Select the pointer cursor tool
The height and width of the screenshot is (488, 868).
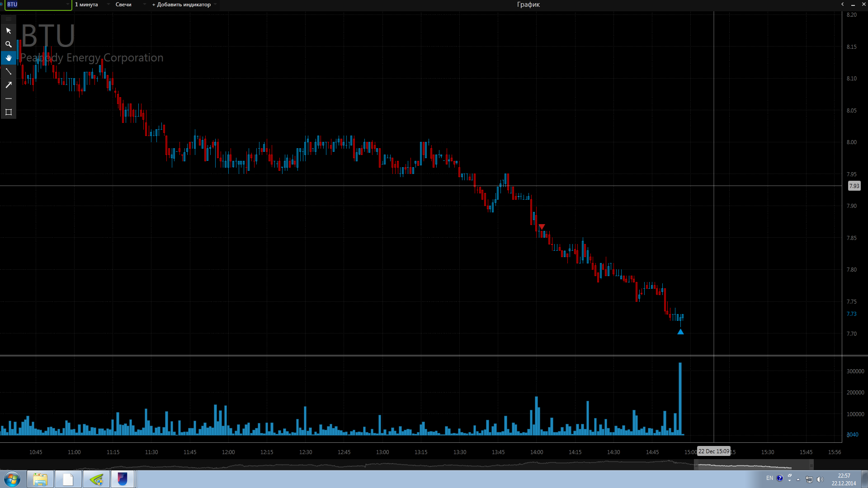tap(8, 31)
